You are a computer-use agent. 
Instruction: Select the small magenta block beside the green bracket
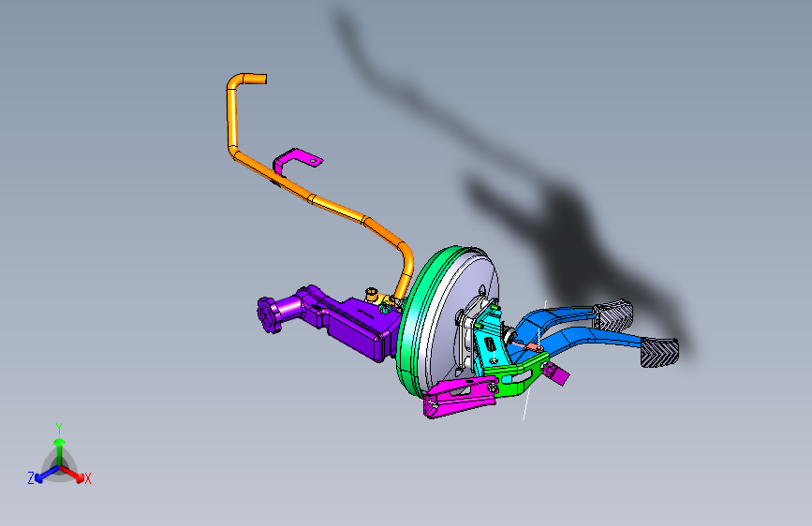[x=558, y=373]
